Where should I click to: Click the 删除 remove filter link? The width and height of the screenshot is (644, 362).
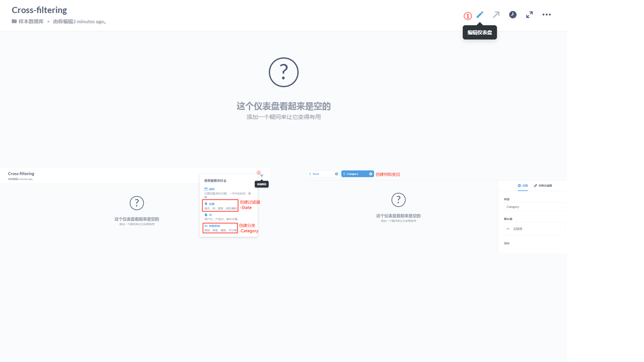506,242
